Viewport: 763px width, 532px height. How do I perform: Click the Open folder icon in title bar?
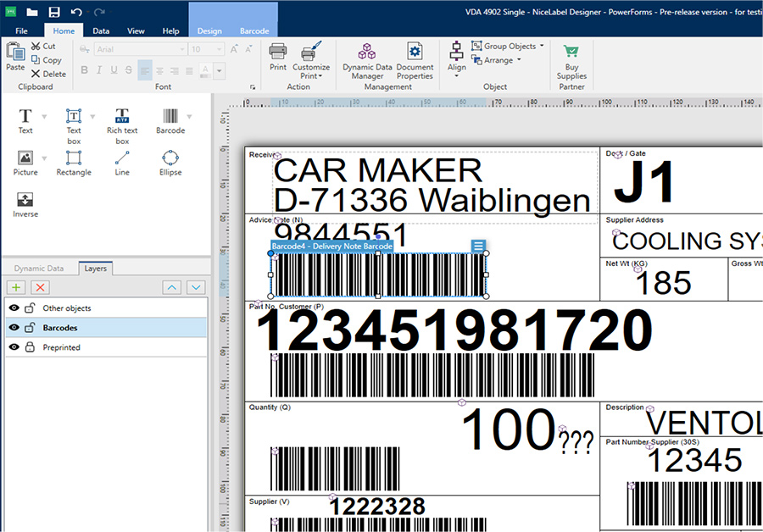click(x=32, y=12)
